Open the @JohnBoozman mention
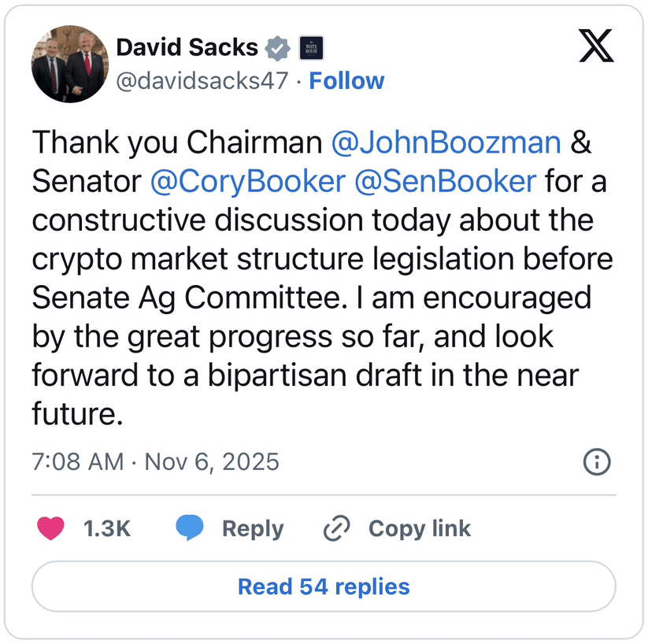Image resolution: width=652 pixels, height=644 pixels. [446, 143]
